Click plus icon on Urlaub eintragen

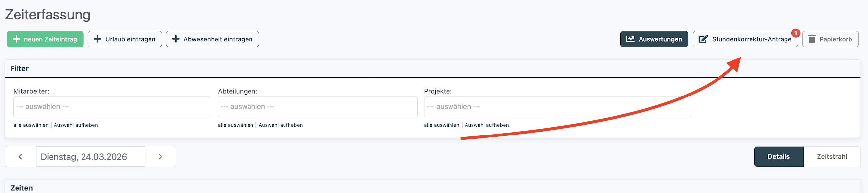(97, 39)
